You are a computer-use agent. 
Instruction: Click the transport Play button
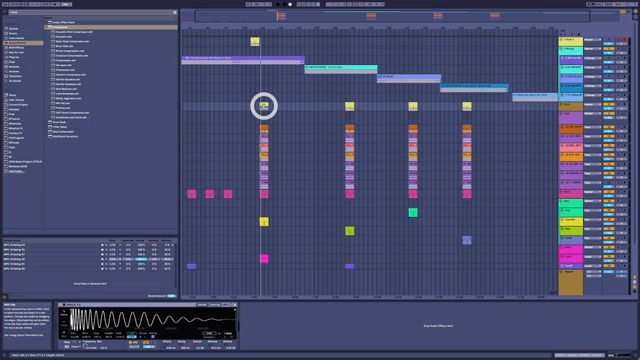(x=278, y=4)
